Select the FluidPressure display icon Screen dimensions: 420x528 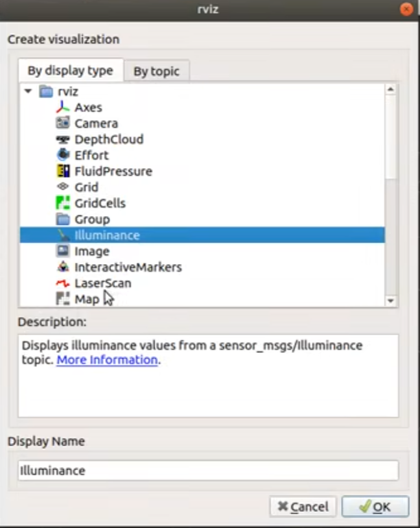[x=63, y=171]
